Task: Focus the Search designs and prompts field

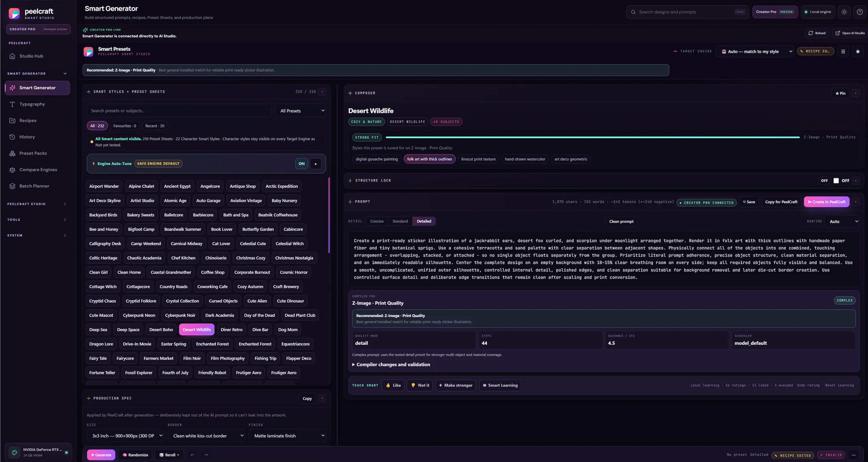Action: click(x=687, y=12)
